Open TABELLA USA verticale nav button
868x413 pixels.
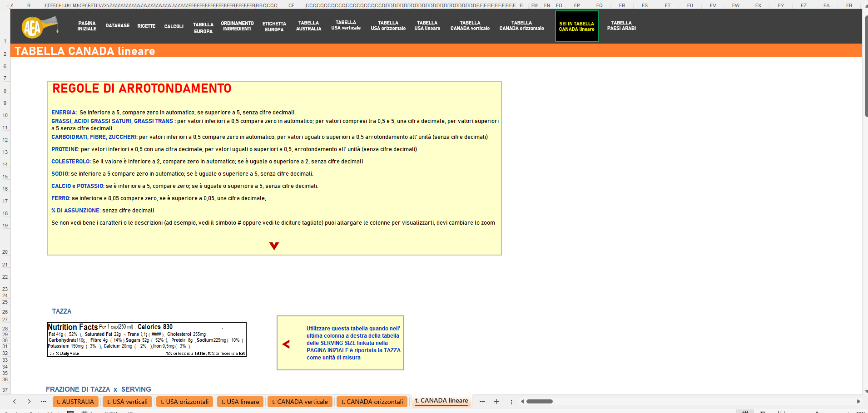tap(346, 25)
